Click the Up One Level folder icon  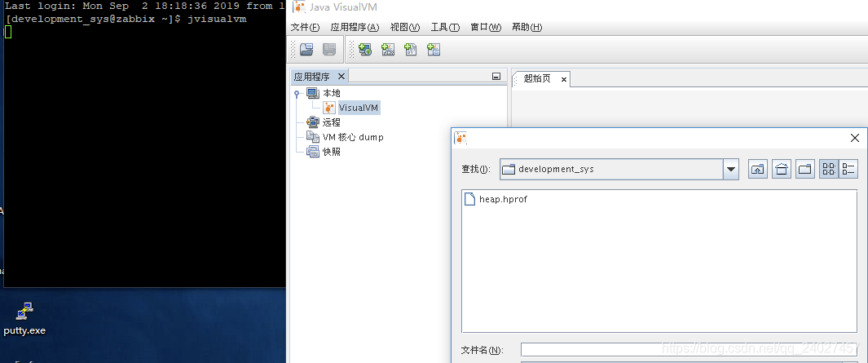(x=757, y=170)
